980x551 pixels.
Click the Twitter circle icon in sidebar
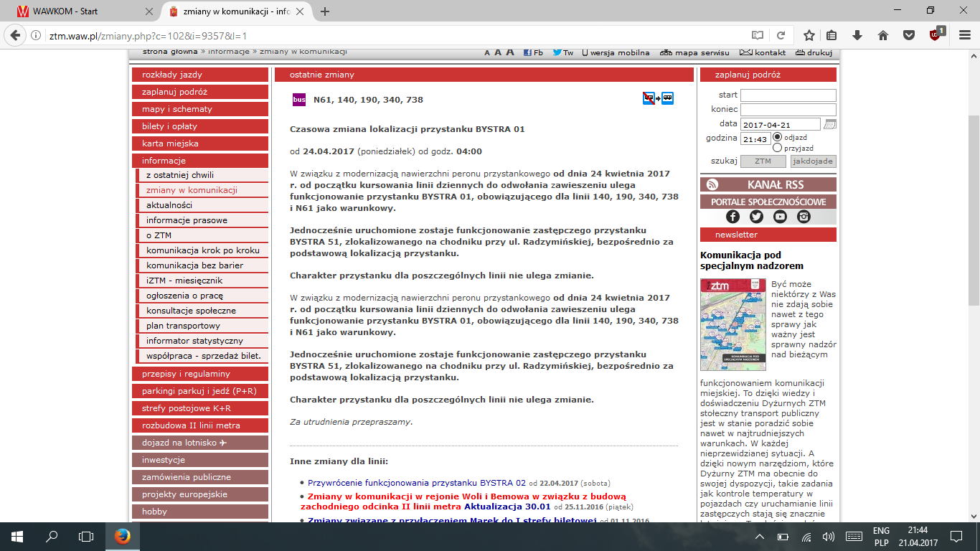coord(756,217)
